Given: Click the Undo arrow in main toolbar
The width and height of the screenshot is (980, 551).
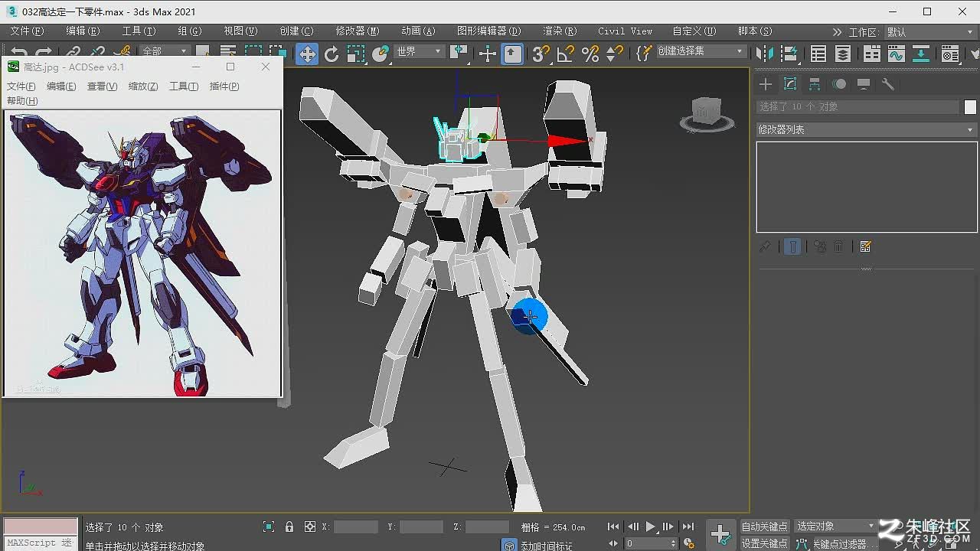Looking at the screenshot, I should point(19,53).
